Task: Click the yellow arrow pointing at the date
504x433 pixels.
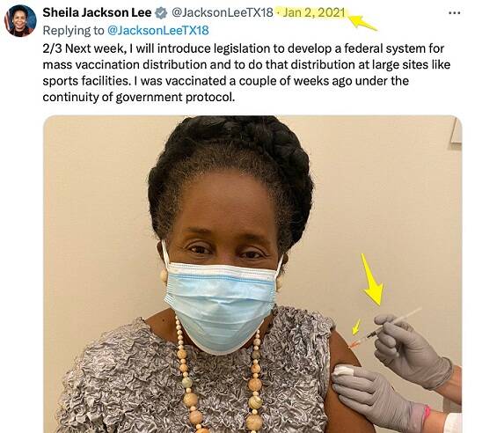Action: click(362, 22)
